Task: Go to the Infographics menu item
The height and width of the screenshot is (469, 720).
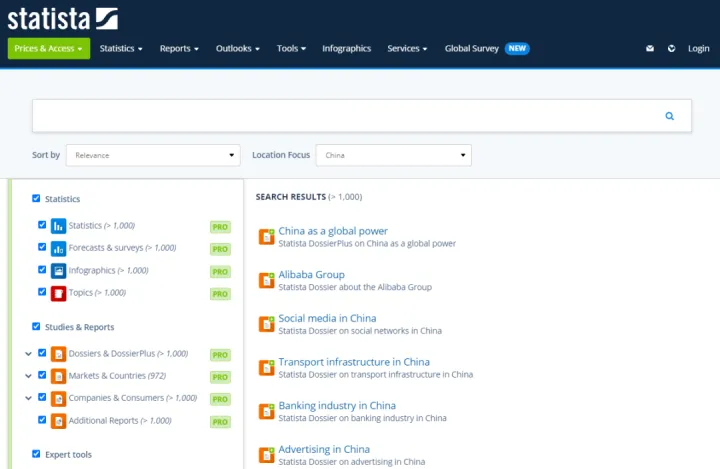Action: 347,48
